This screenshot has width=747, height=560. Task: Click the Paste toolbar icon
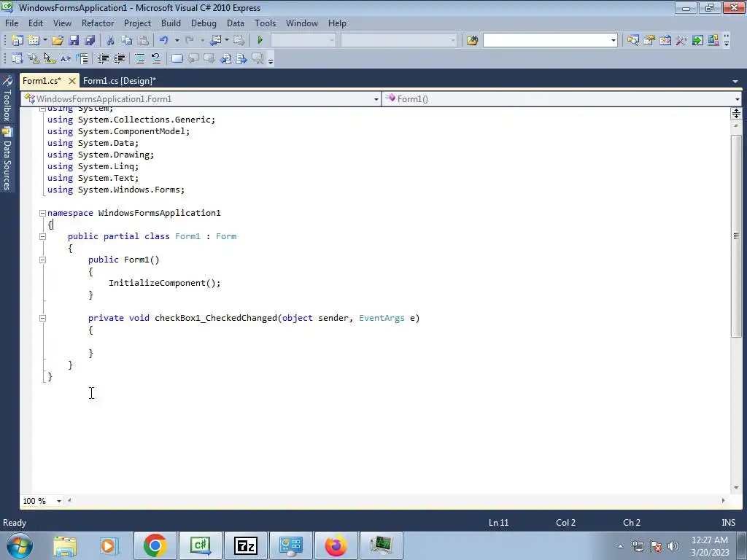coord(142,41)
